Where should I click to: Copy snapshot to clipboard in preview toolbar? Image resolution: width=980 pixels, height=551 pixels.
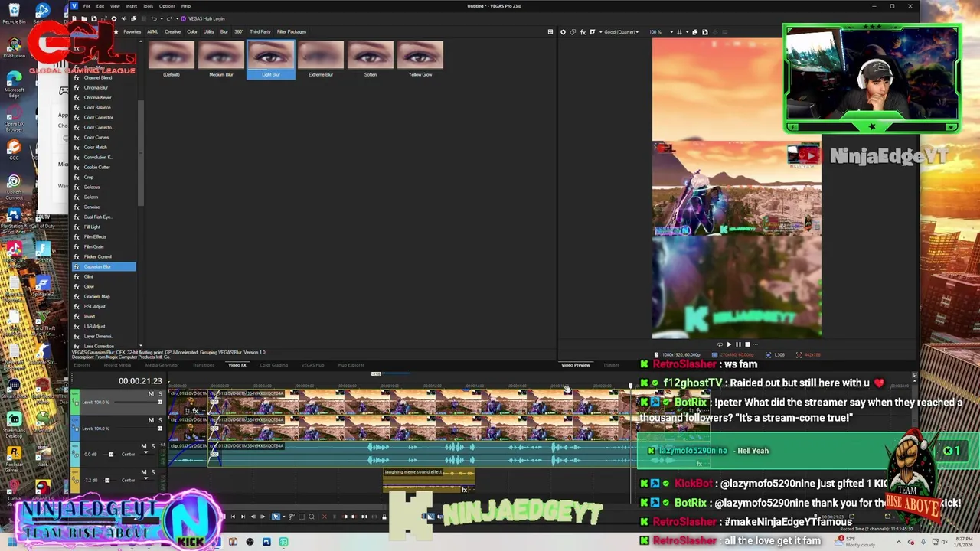coord(695,32)
